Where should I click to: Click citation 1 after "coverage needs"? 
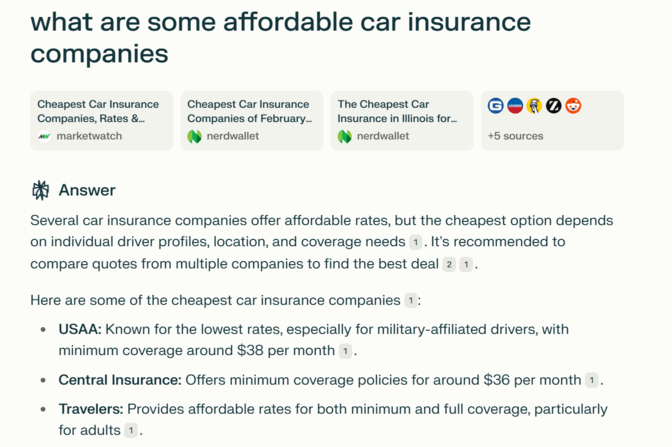(416, 242)
